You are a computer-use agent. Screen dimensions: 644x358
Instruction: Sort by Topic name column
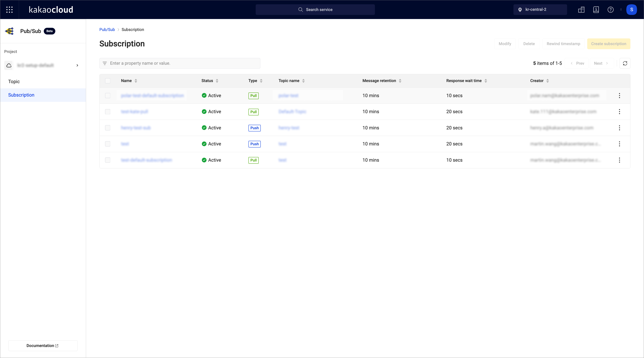click(303, 81)
